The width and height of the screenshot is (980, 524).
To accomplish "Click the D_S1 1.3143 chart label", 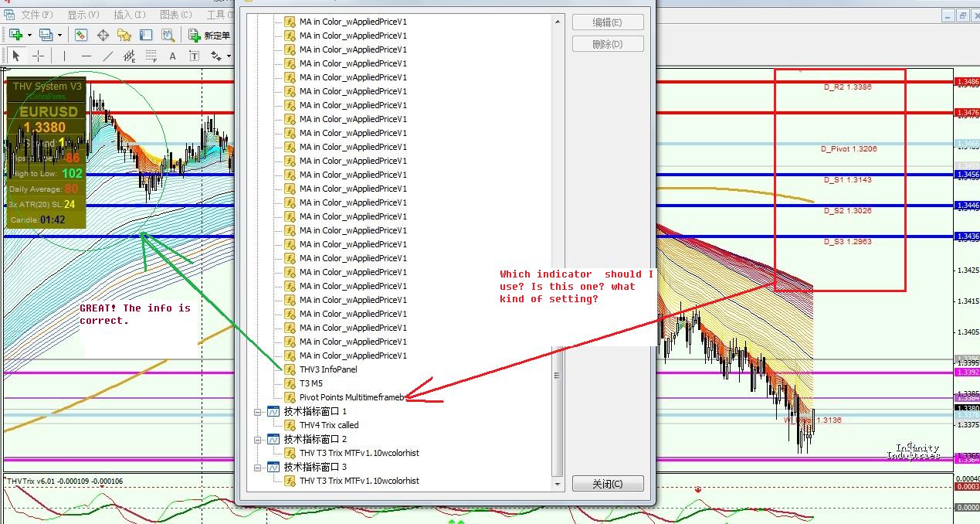I will pyautogui.click(x=847, y=179).
